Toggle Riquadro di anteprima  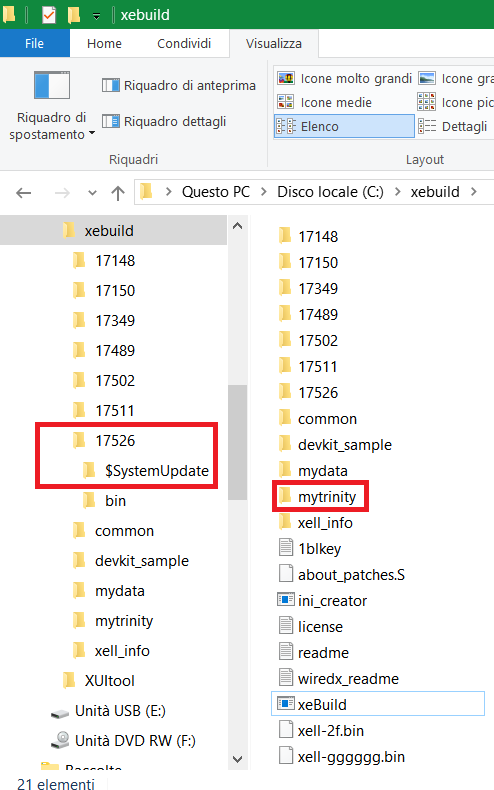179,85
